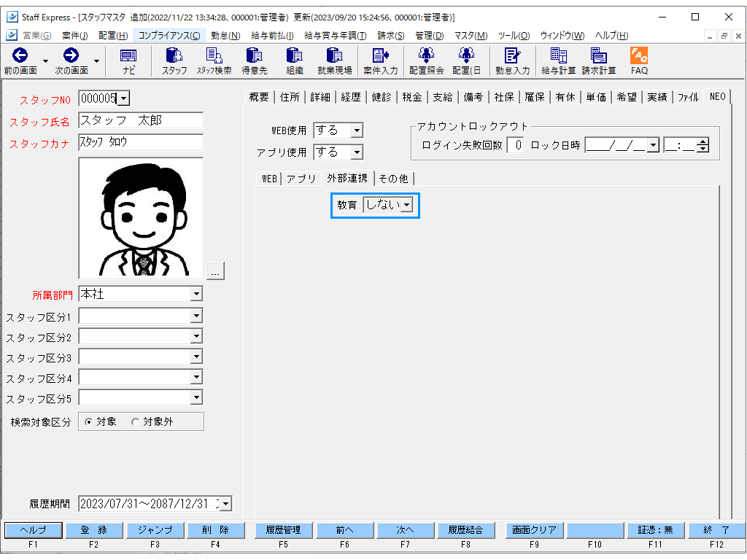Screen dimensions: 747x560
Task: Open the コンプライアンス(C) menu
Action: [x=169, y=36]
